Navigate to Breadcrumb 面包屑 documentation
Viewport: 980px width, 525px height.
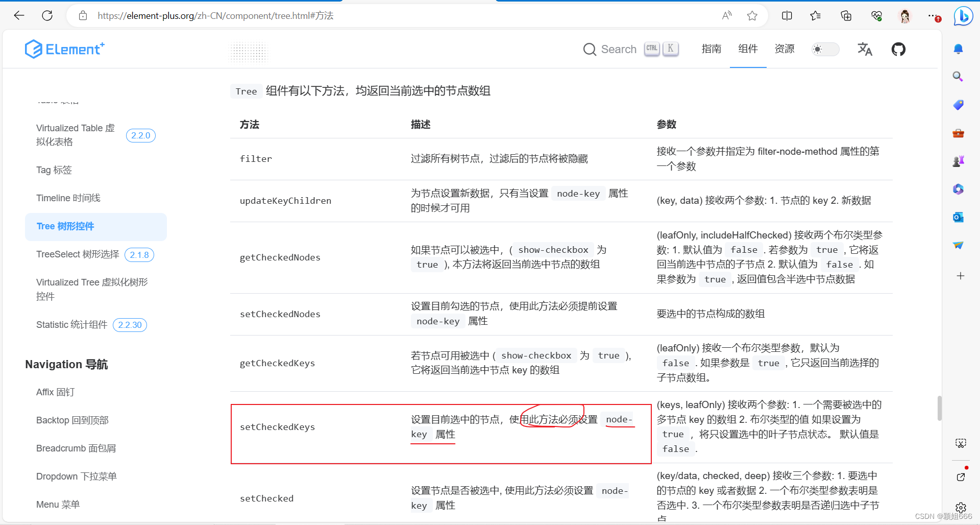[x=76, y=448]
